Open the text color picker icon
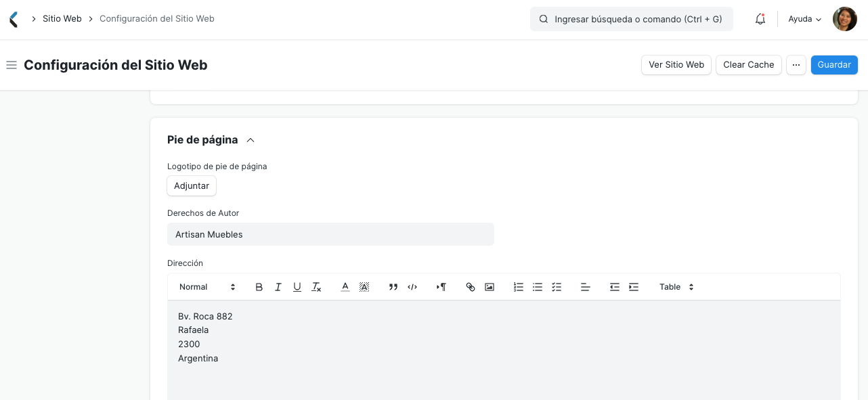 tap(345, 286)
